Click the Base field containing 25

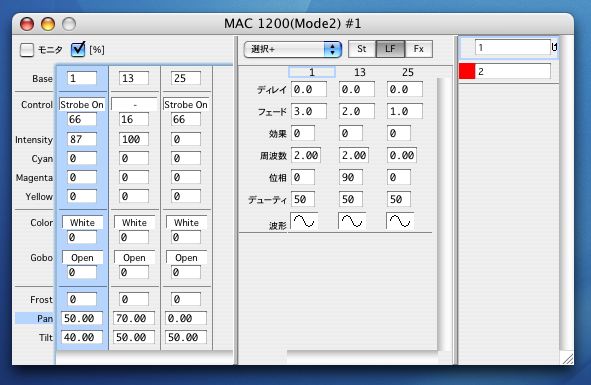186,78
